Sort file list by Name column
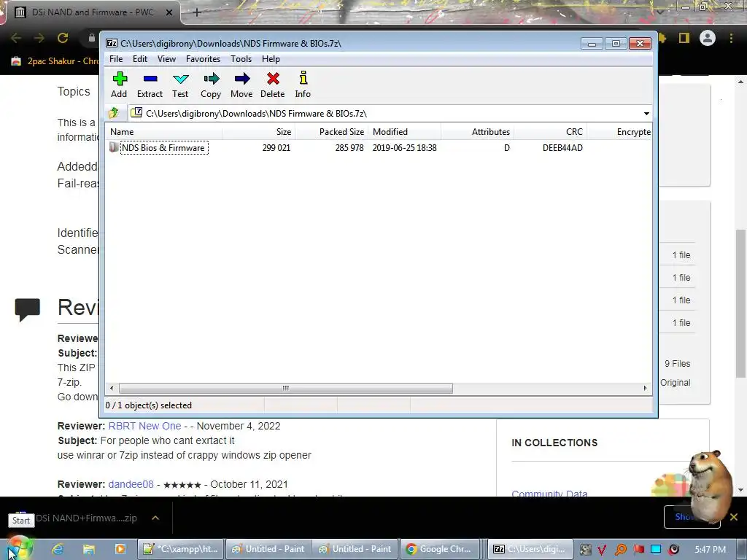 point(163,132)
